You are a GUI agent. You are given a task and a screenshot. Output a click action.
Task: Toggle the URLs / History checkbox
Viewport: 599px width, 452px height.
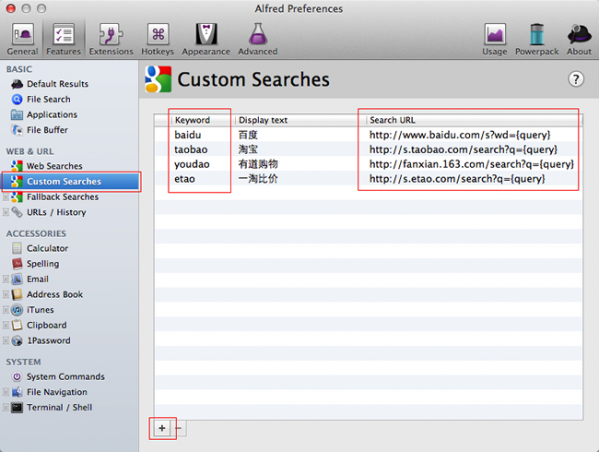pos(5,212)
